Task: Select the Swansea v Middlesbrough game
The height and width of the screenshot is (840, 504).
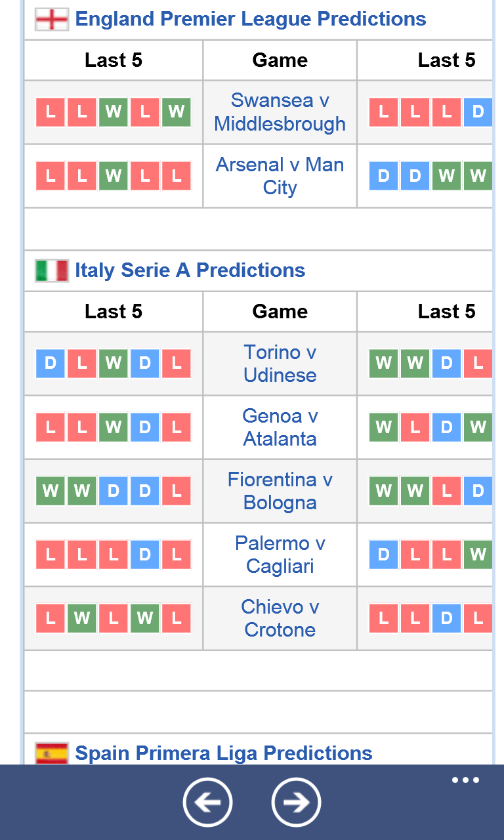Action: (x=280, y=112)
